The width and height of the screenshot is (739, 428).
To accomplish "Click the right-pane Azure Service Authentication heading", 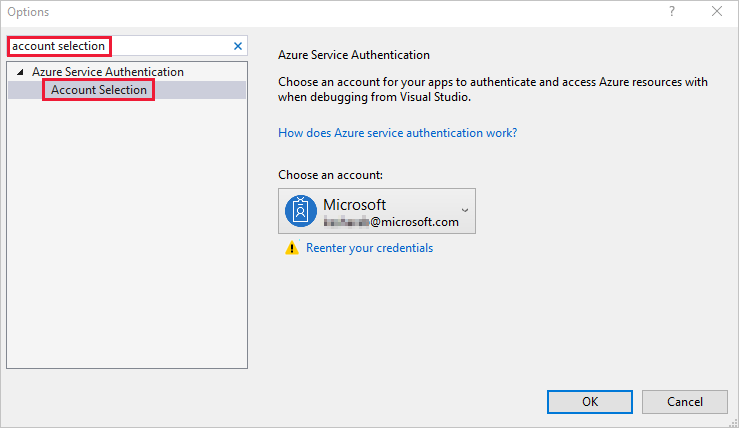I will point(353,55).
